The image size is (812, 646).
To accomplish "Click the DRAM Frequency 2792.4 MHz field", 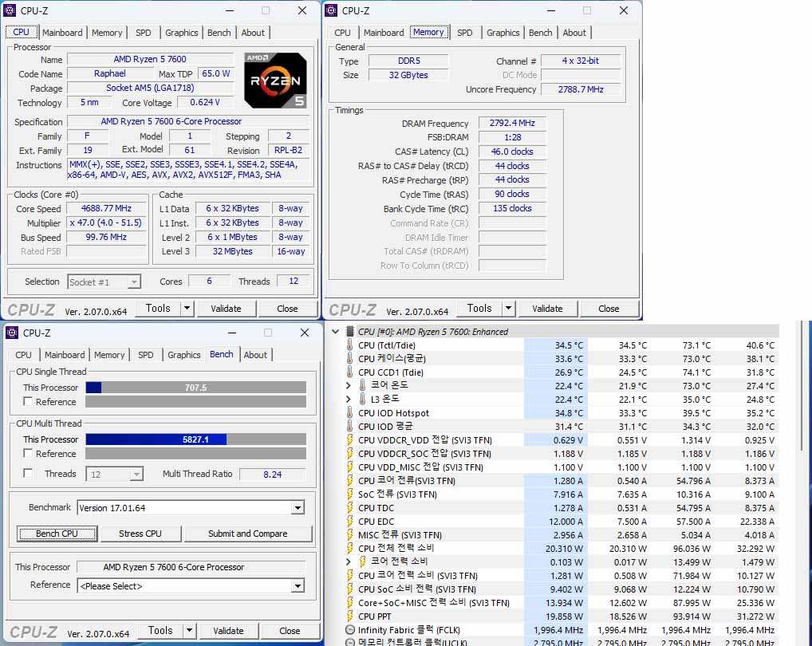I will 512,123.
